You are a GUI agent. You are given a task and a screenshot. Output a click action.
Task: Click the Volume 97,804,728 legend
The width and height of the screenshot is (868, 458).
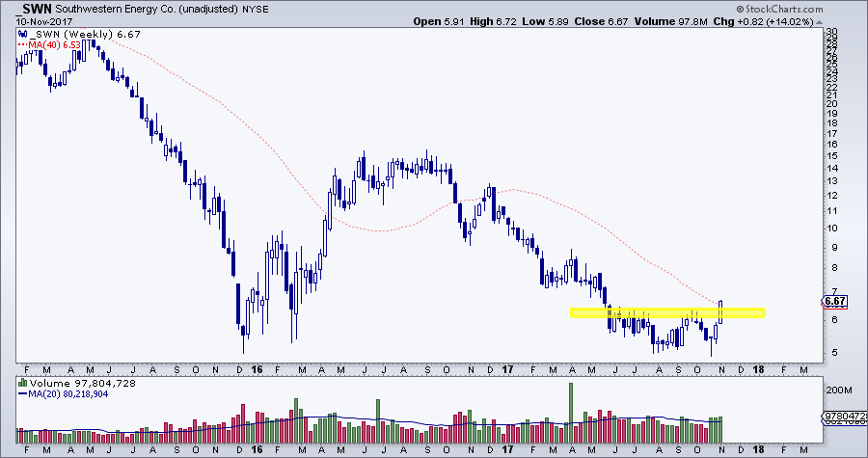pyautogui.click(x=83, y=384)
